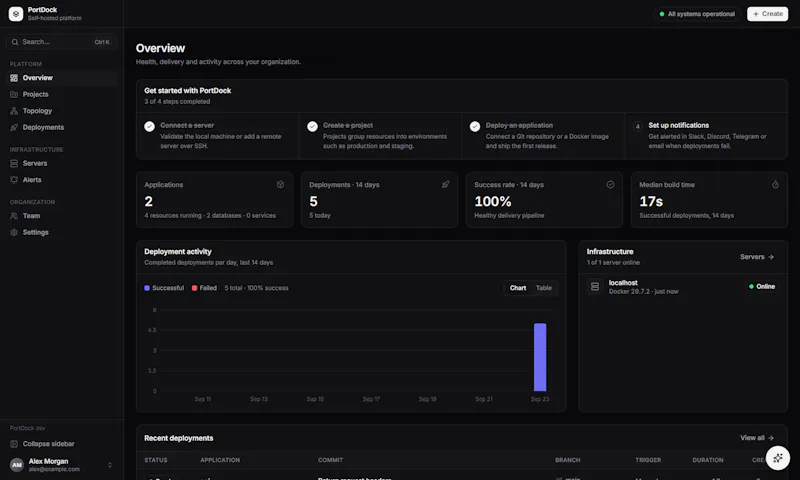Click the check-circle icon on Success rate card
The height and width of the screenshot is (480, 800).
click(610, 185)
